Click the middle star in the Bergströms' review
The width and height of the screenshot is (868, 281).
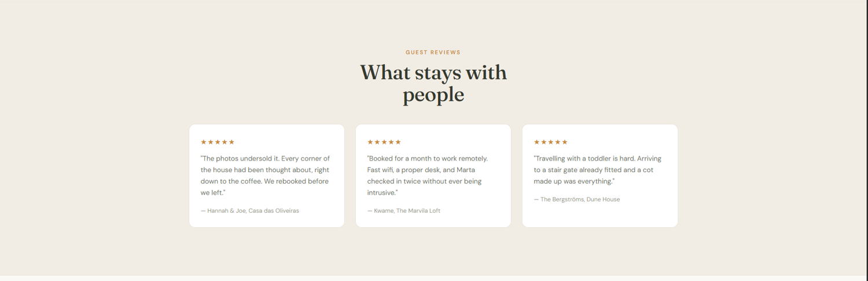[551, 142]
